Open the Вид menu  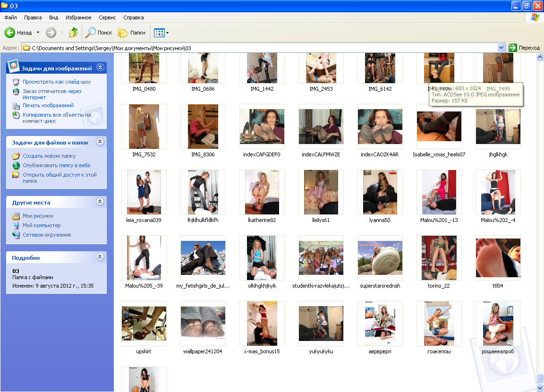(x=53, y=17)
